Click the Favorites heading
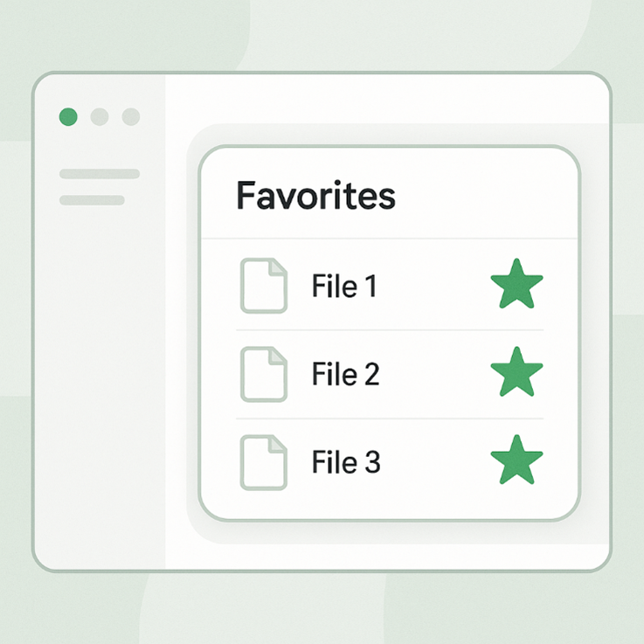Screen dimensions: 644x644 click(315, 196)
